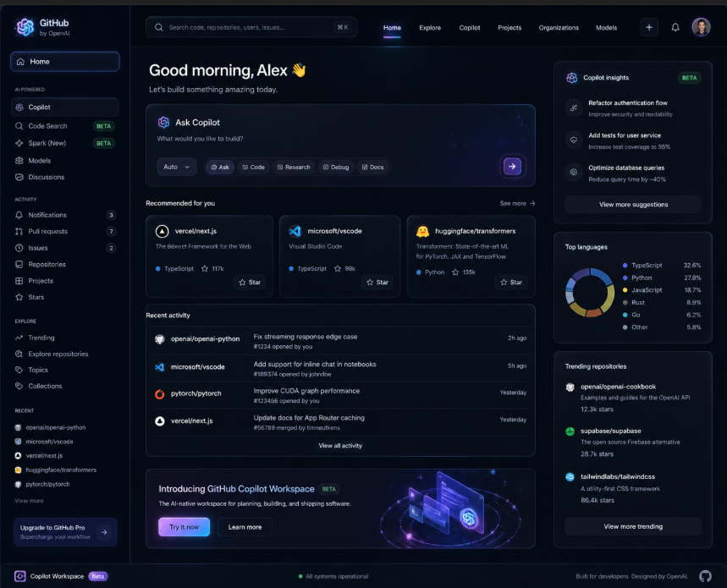
Task: Switch to the Organizations tab
Action: (559, 28)
